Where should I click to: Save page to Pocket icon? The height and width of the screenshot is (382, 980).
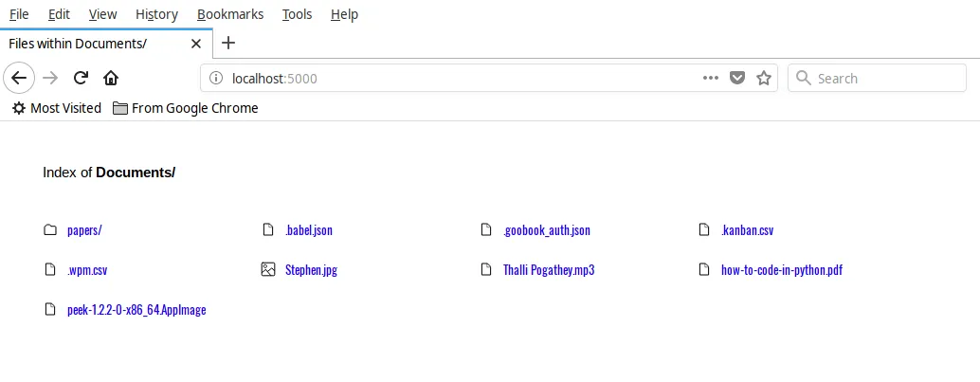(737, 78)
